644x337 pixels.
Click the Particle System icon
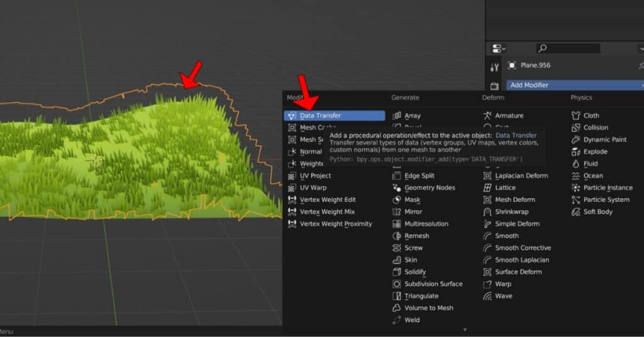tap(576, 199)
